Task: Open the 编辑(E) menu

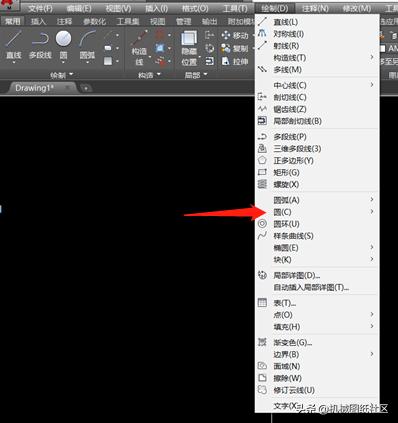Action: [79, 8]
